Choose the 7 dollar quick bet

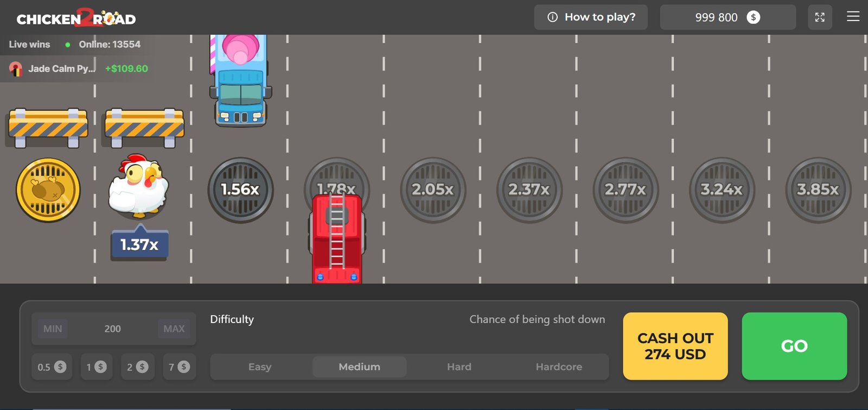tap(179, 367)
